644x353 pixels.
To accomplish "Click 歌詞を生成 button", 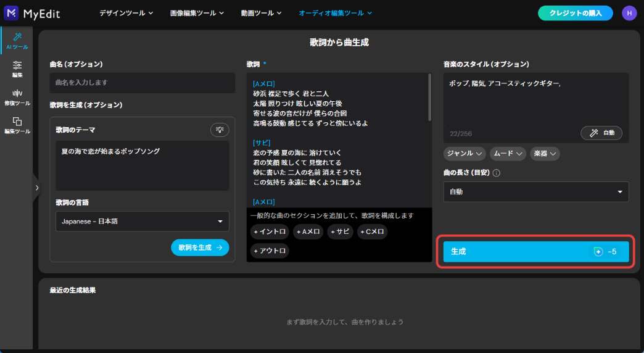I will coord(200,247).
